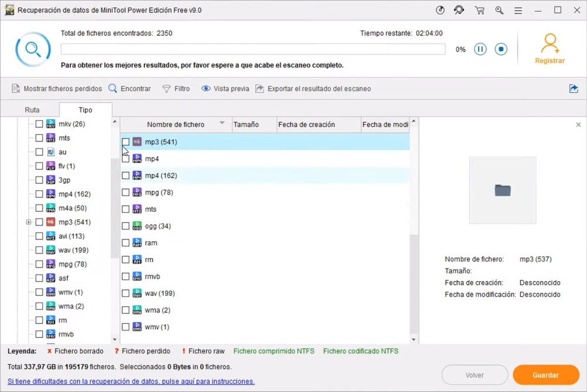Image resolution: width=587 pixels, height=392 pixels.
Task: Click the shopping cart icon in title bar
Action: [479, 10]
